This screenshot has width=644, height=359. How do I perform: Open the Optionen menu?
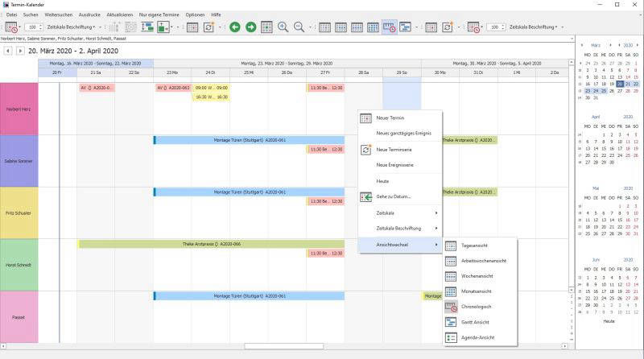195,14
